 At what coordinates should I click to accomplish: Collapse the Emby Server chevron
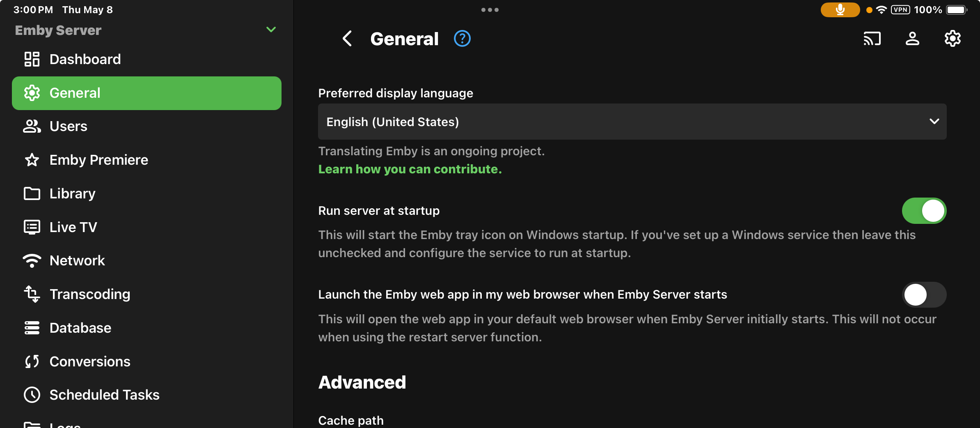pos(271,30)
